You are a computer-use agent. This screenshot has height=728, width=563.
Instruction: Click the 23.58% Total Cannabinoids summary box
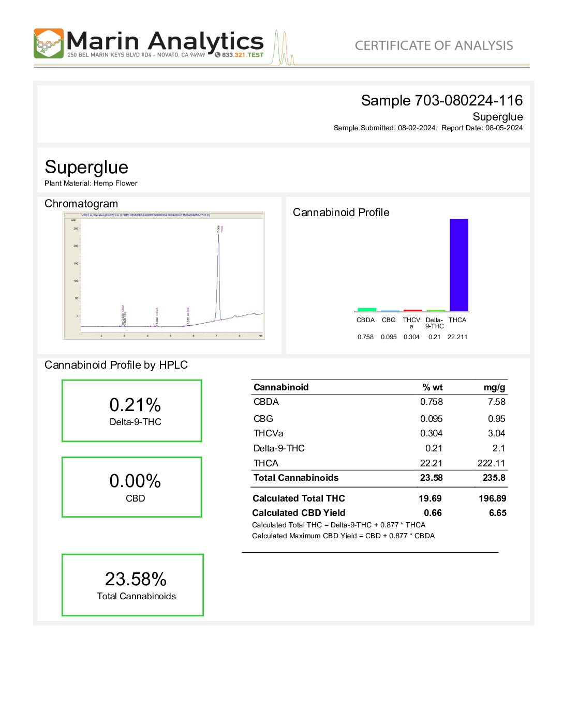(132, 585)
